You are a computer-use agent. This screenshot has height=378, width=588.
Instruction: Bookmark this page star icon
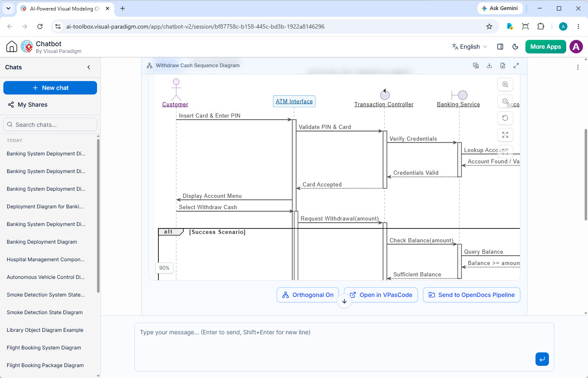pyautogui.click(x=489, y=26)
